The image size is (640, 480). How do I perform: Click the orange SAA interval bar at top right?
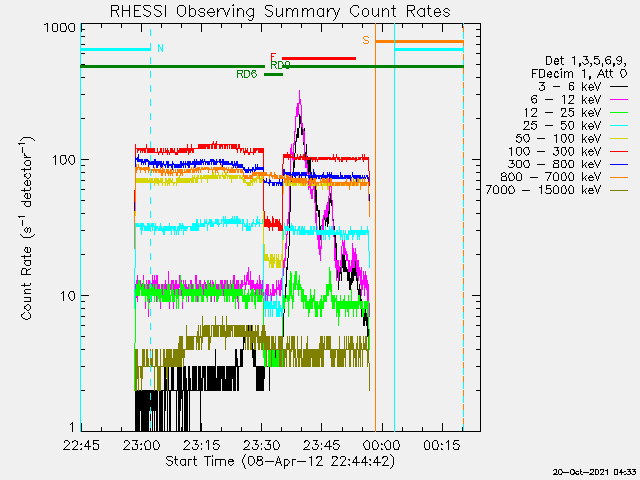pos(419,42)
